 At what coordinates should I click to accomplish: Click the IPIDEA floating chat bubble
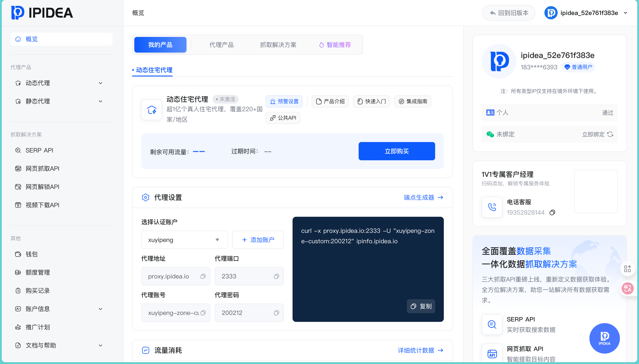(x=604, y=338)
